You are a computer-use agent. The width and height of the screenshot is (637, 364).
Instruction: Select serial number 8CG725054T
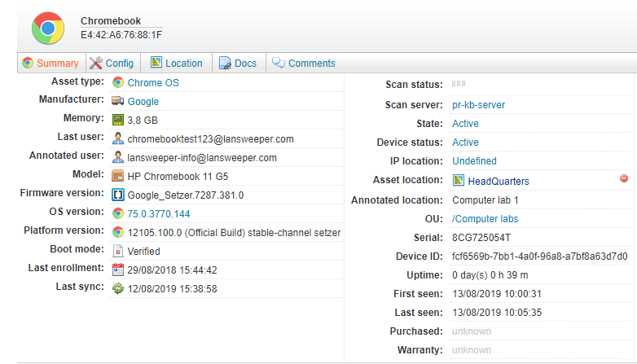tap(481, 238)
